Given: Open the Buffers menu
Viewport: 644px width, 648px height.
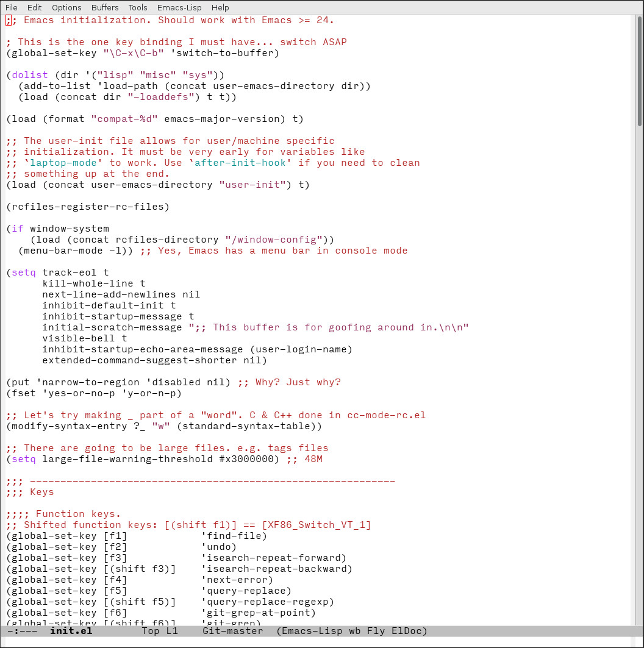Looking at the screenshot, I should [104, 7].
